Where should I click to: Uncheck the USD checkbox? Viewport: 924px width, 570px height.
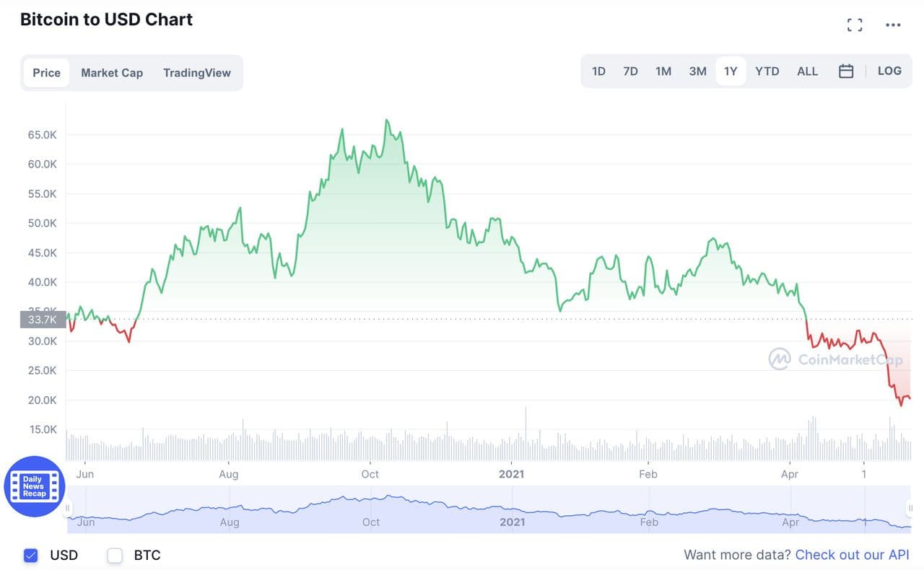[x=30, y=555]
